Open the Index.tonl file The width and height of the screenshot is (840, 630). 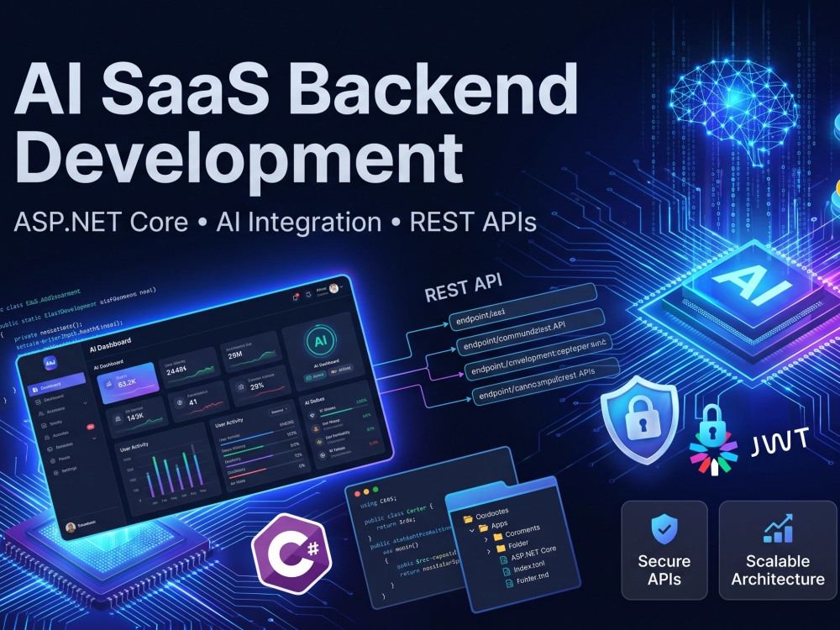[524, 569]
